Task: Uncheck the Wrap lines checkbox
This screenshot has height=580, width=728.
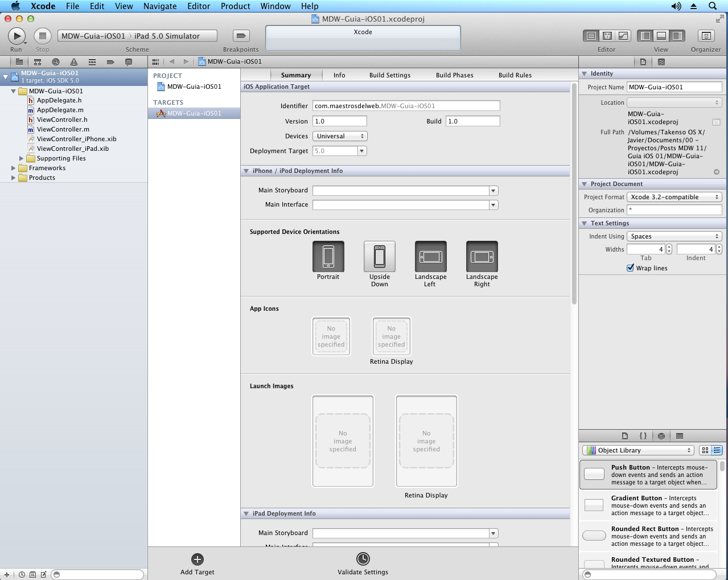Action: tap(631, 268)
